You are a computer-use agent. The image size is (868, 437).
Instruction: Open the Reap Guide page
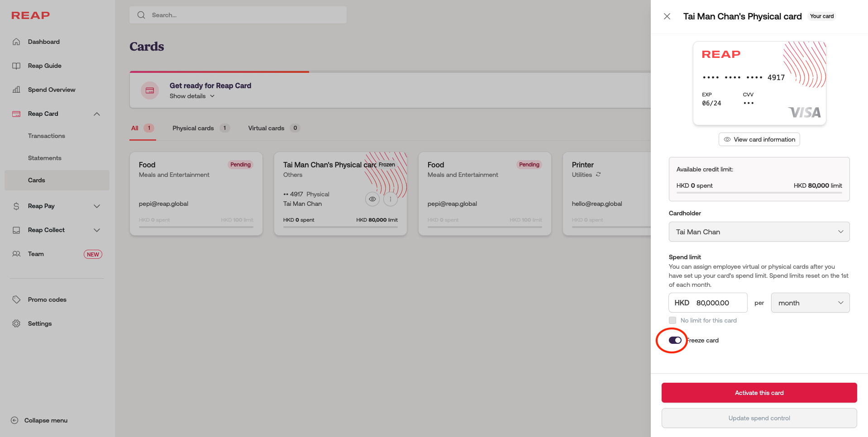tap(45, 66)
